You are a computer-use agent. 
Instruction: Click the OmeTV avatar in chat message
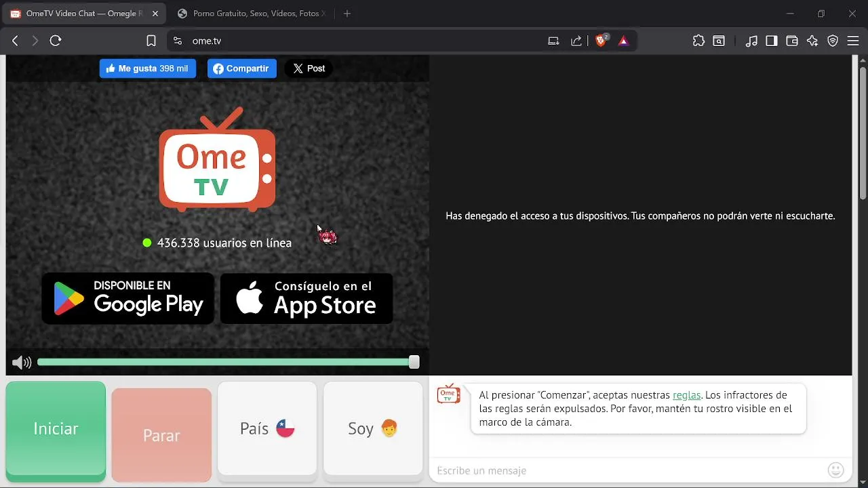click(448, 394)
